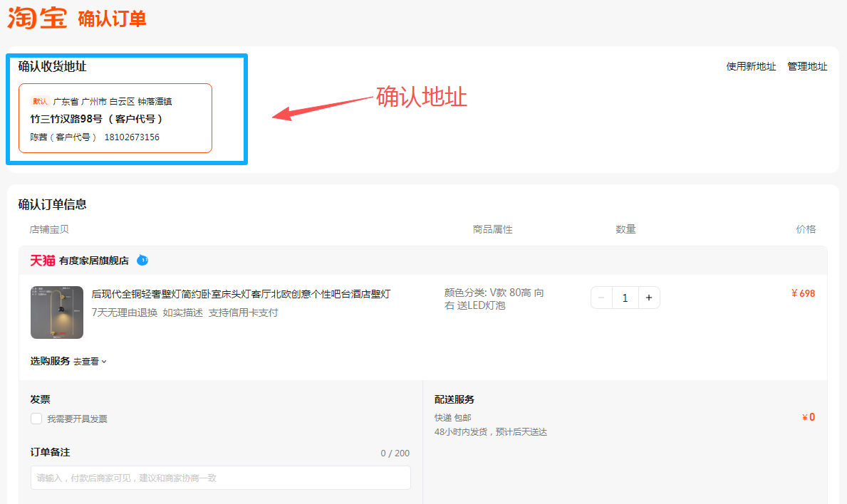This screenshot has height=504, width=847.
Task: Open the 管理地址 link
Action: click(x=807, y=66)
